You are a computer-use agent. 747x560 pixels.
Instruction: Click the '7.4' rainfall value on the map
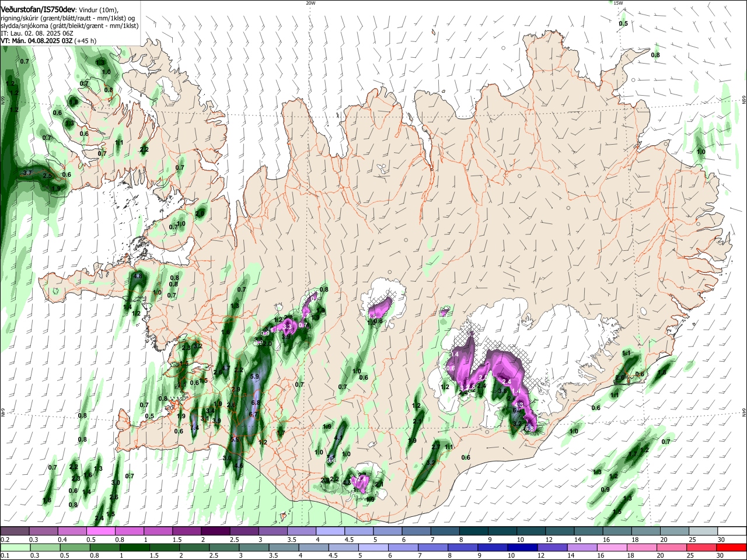pos(195,428)
